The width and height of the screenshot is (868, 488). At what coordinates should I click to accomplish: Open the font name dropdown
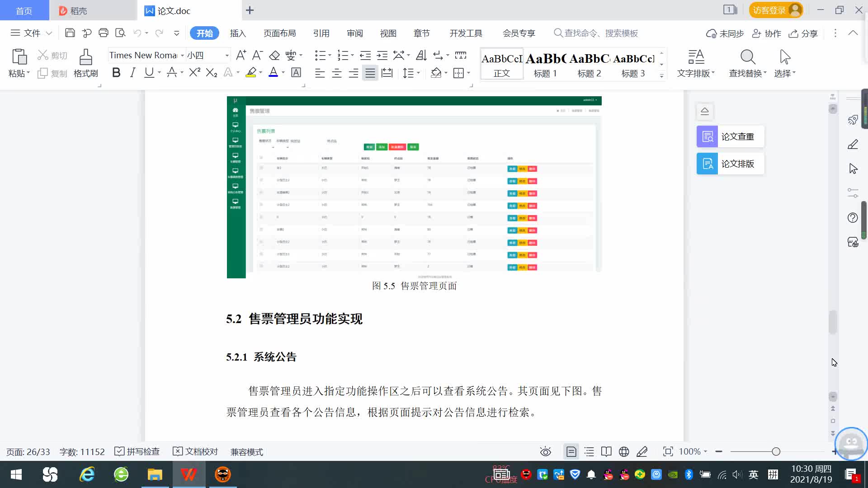point(182,56)
